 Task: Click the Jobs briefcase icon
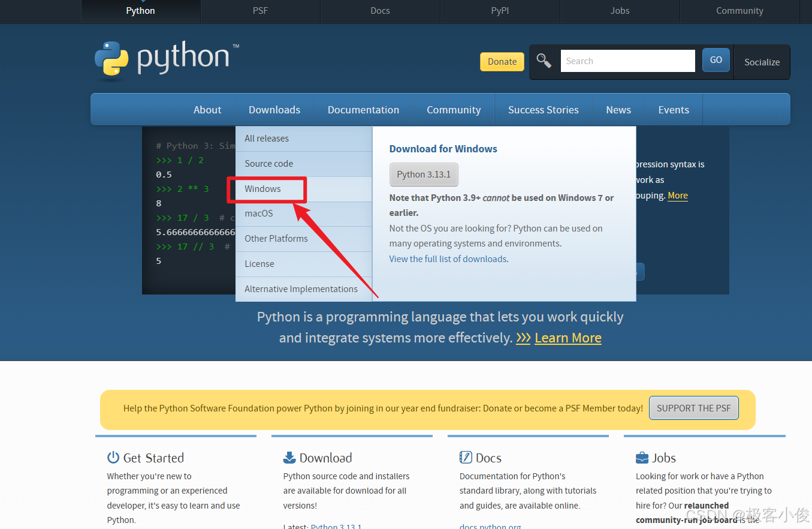pyautogui.click(x=642, y=458)
